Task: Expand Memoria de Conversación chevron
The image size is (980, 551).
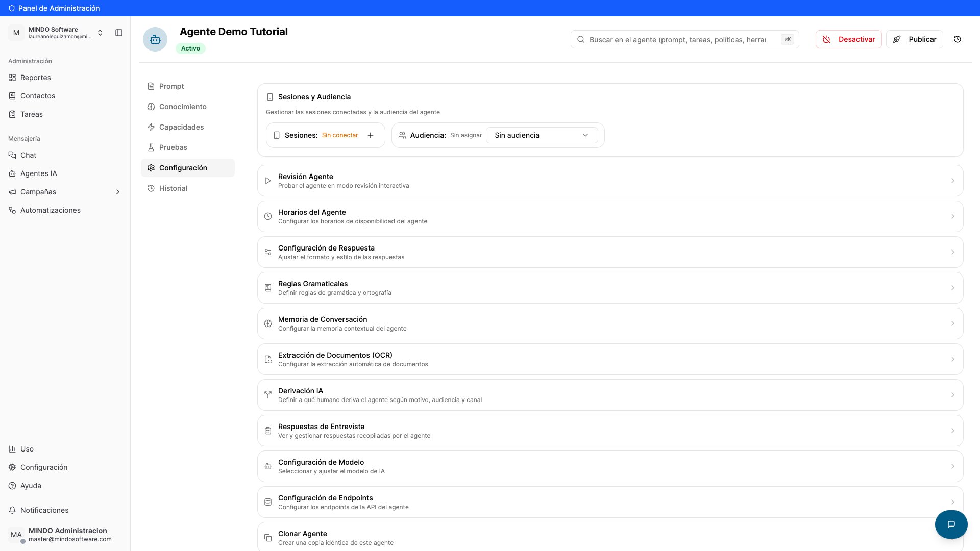Action: [952, 323]
